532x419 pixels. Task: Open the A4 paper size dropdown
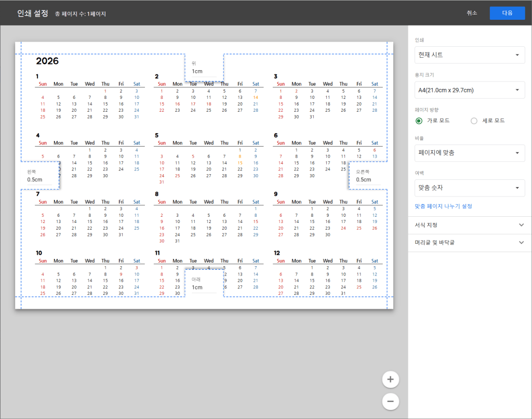point(469,90)
